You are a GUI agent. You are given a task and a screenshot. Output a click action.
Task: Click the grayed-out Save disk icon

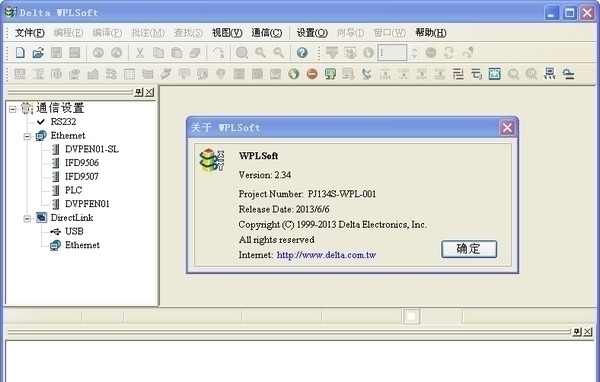click(x=56, y=52)
